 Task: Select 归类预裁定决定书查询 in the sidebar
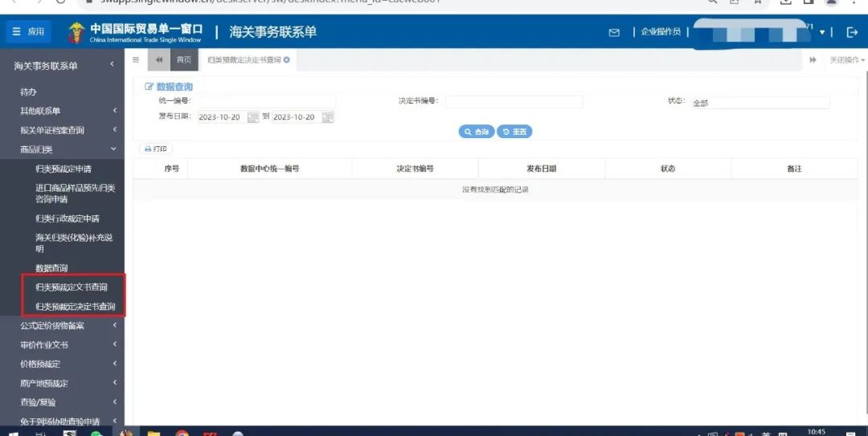[76, 307]
